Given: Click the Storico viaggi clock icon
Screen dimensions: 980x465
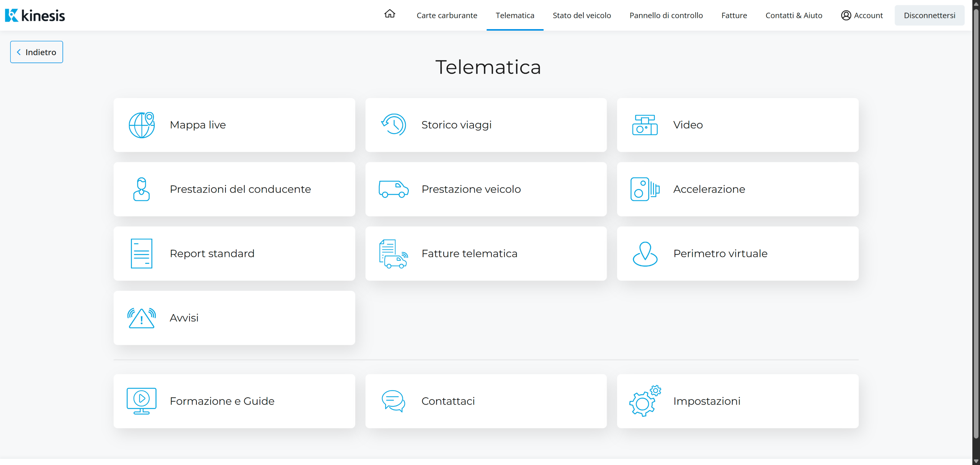Looking at the screenshot, I should pyautogui.click(x=394, y=125).
